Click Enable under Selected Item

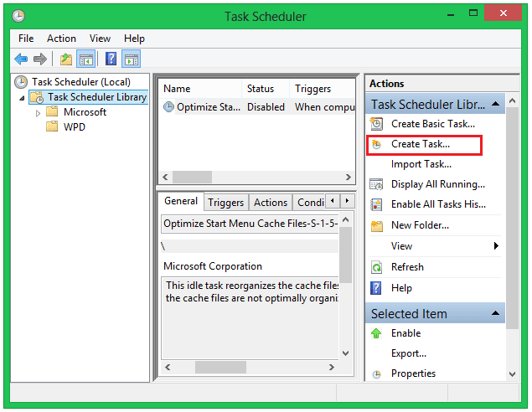(x=405, y=333)
